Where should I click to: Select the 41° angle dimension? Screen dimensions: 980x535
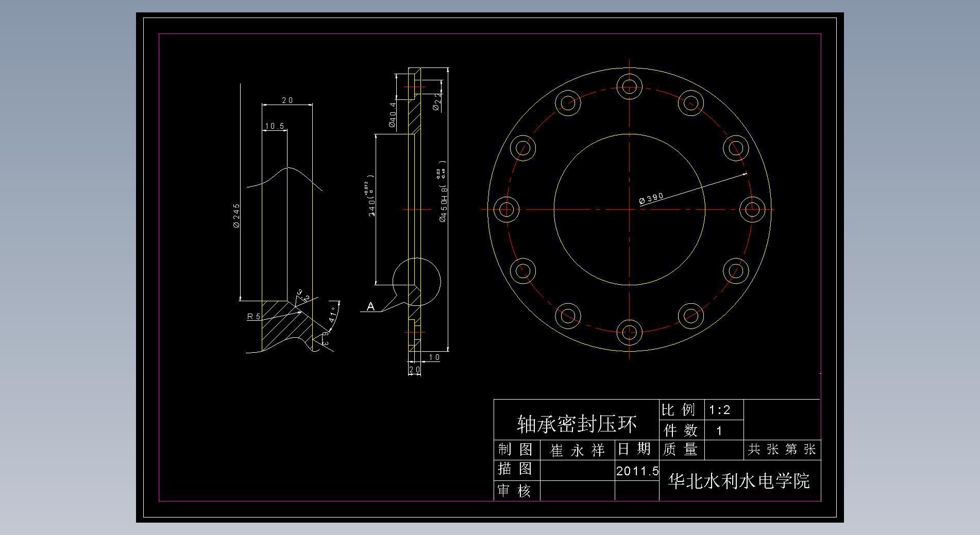pos(333,315)
